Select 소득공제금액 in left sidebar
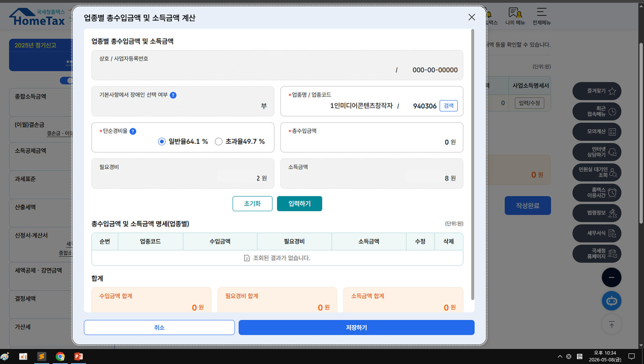The image size is (644, 364). tap(30, 150)
